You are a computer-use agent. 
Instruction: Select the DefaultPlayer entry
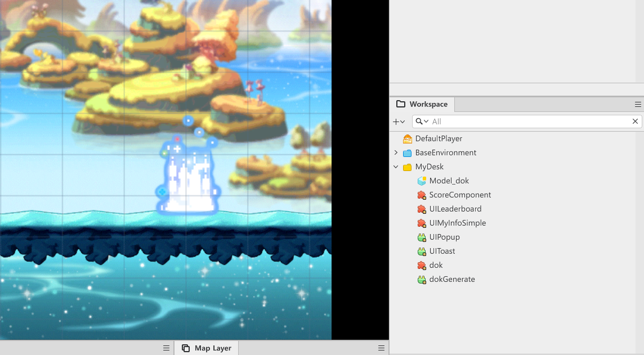point(439,139)
